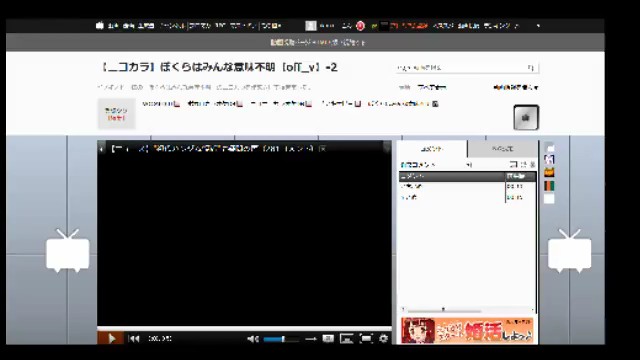Click the Niconico TV logo in header
Screen dimensions: 640x360
(x=100, y=26)
